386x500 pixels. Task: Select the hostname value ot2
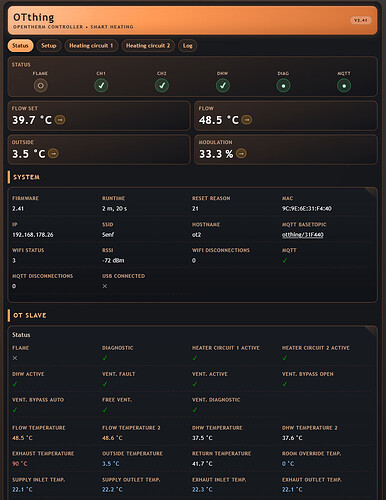pyautogui.click(x=197, y=235)
